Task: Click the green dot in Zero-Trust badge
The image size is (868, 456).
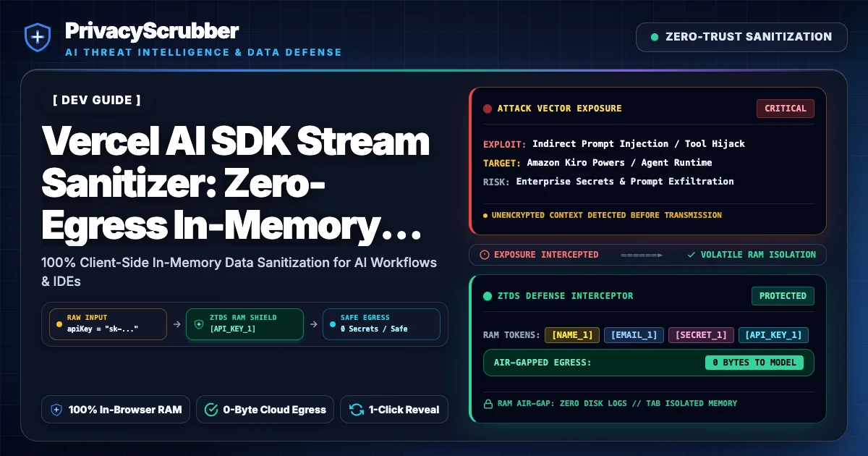Action: 655,37
